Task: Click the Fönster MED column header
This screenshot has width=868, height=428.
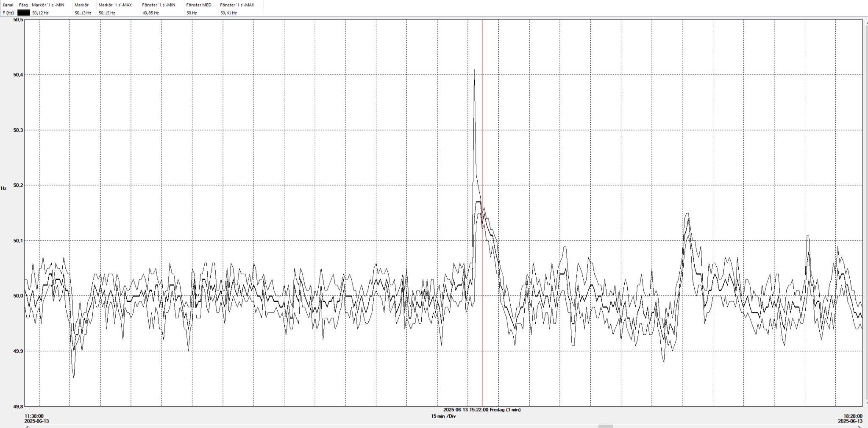Action: pos(199,5)
